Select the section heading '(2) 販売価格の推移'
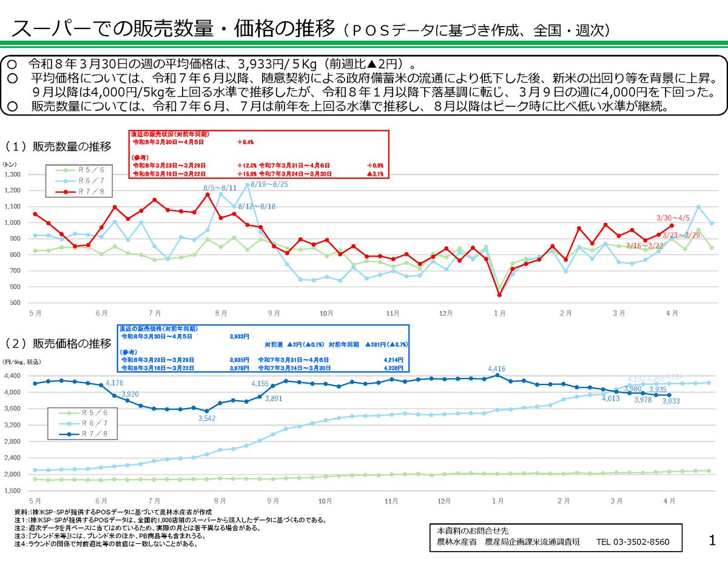Viewport: 728px width, 562px height. [58, 344]
